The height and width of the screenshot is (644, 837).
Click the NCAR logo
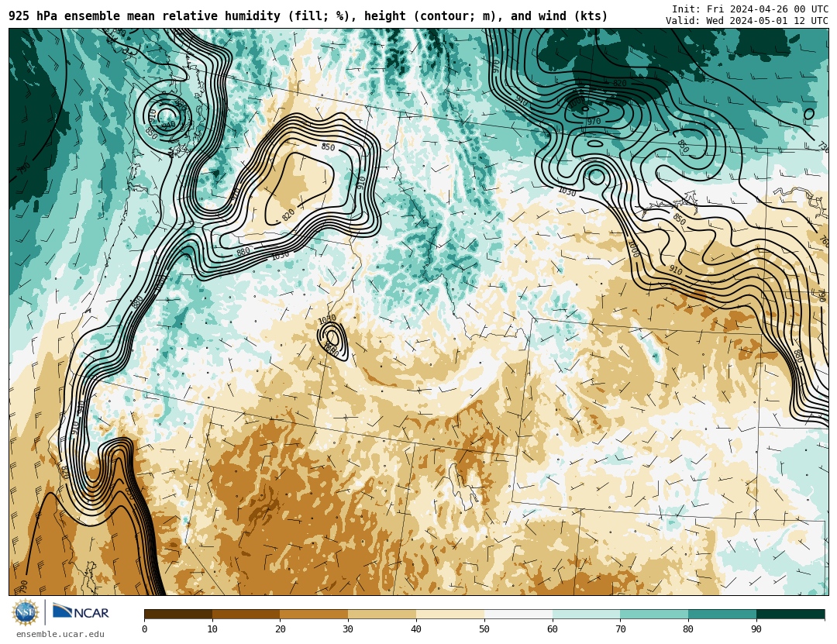(x=81, y=611)
